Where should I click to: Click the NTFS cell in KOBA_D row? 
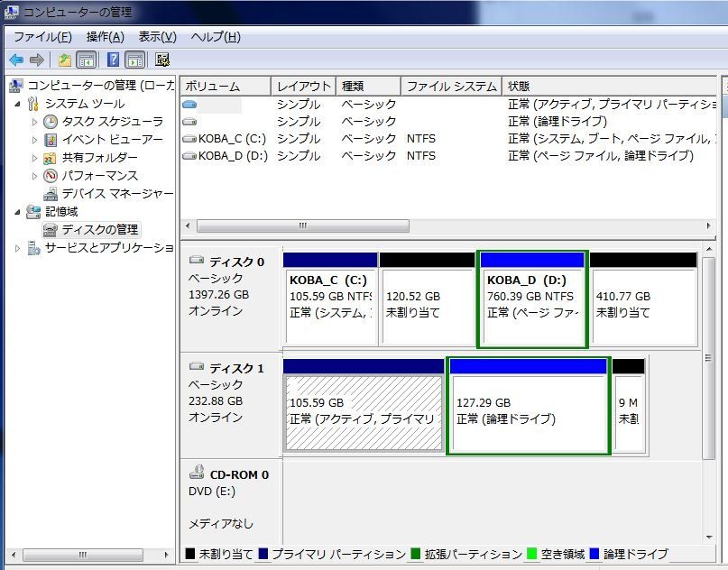tap(421, 156)
